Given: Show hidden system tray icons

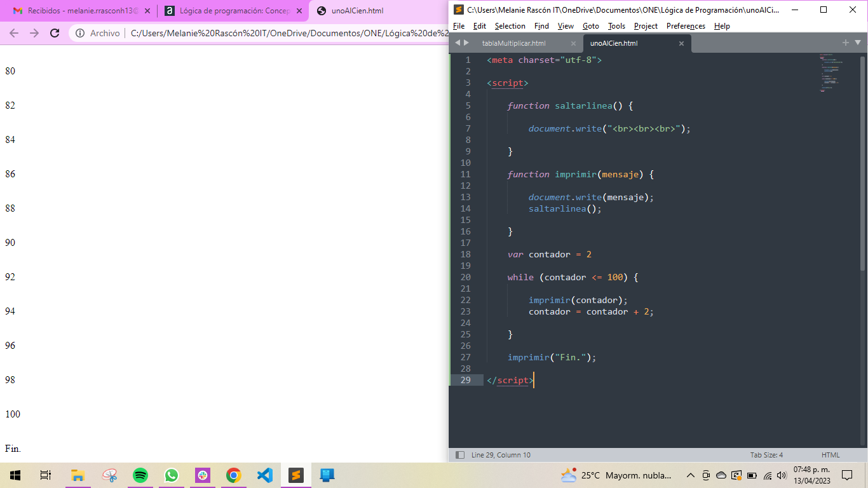Looking at the screenshot, I should pyautogui.click(x=691, y=475).
